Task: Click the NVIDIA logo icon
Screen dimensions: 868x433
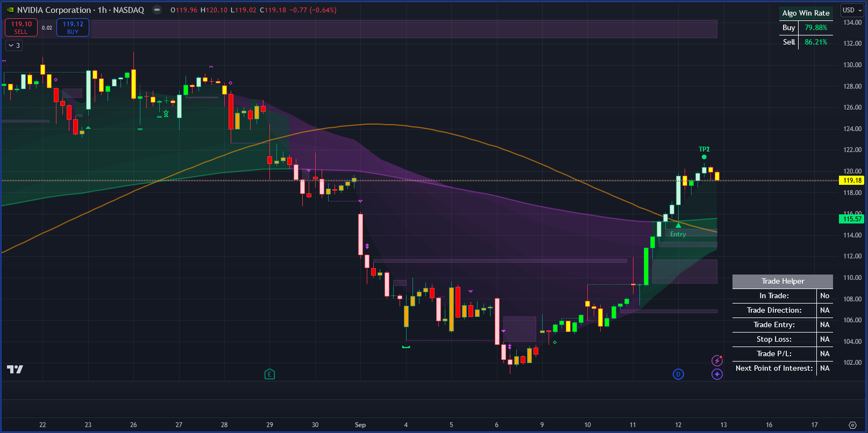Action: (10, 10)
